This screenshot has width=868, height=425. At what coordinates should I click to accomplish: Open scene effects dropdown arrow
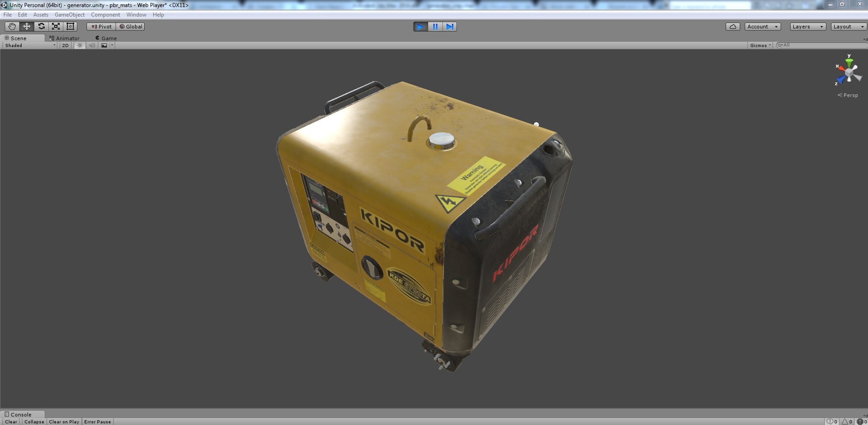coord(112,45)
